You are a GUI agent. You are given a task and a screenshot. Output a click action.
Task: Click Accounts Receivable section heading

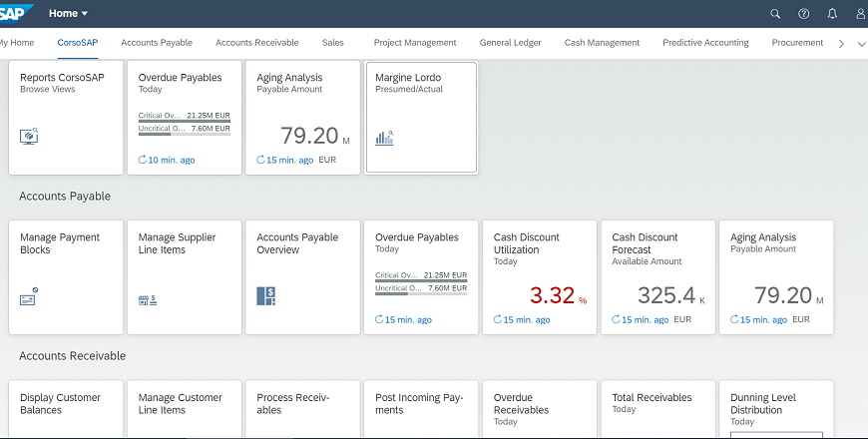pyautogui.click(x=73, y=356)
